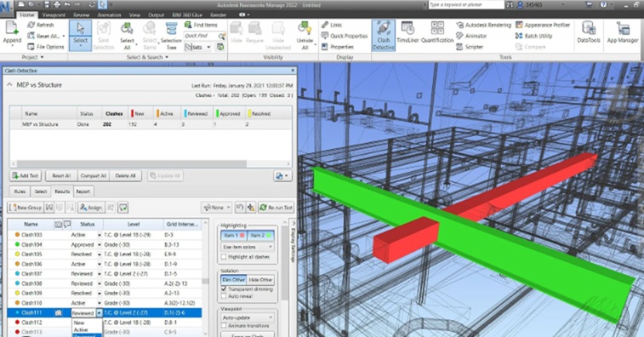Click the Re-run Test button
The width and height of the screenshot is (644, 337).
276,208
